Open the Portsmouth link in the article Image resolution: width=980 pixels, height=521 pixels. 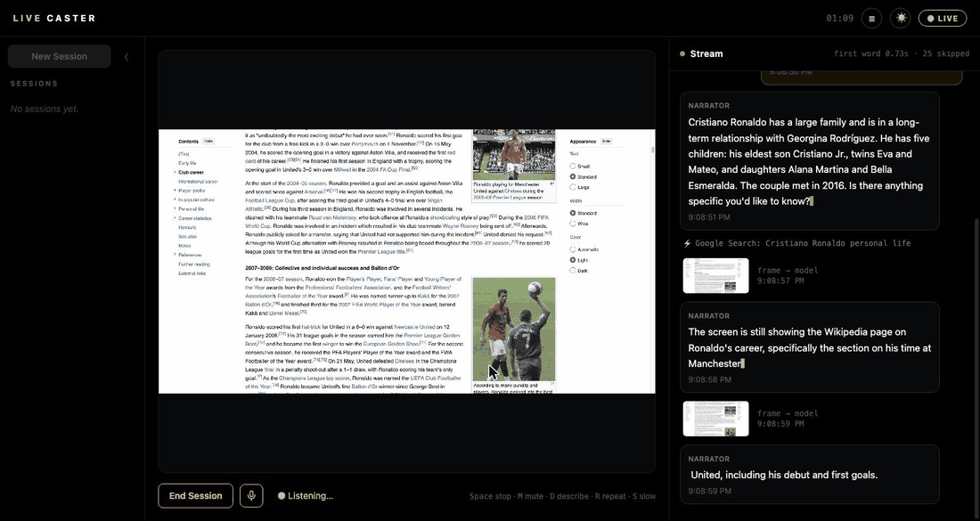[x=363, y=143]
